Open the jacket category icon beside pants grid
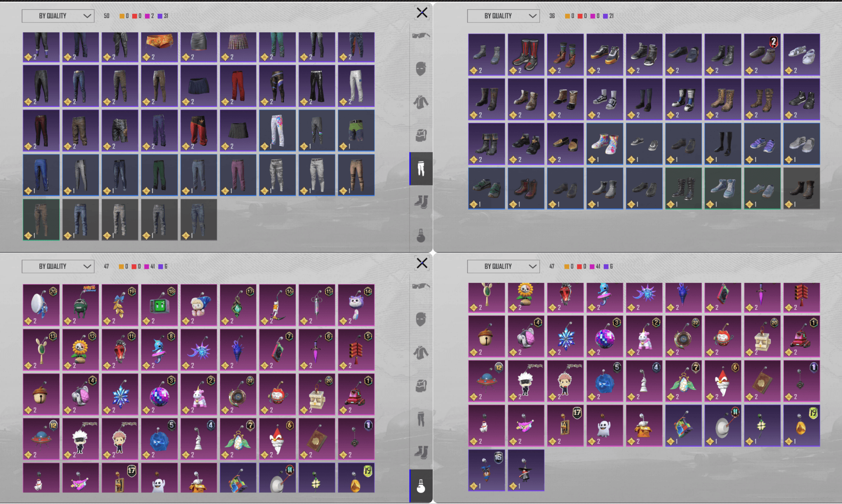 pos(421,102)
